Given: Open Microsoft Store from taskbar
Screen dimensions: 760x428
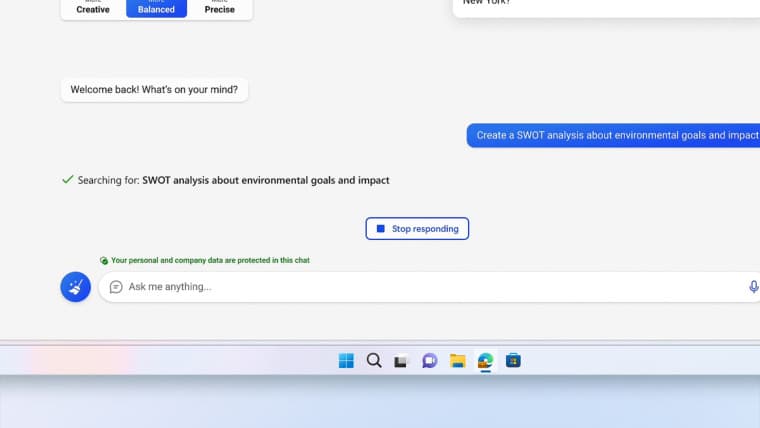Looking at the screenshot, I should pos(513,361).
